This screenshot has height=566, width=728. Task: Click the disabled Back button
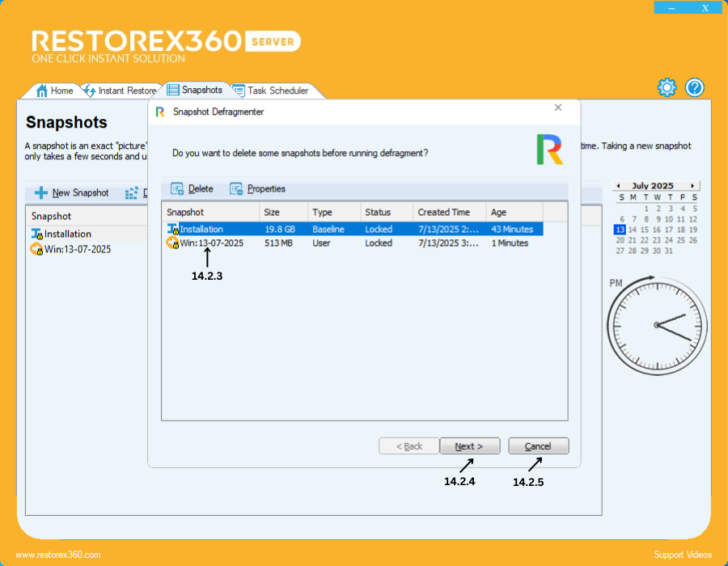coord(408,446)
